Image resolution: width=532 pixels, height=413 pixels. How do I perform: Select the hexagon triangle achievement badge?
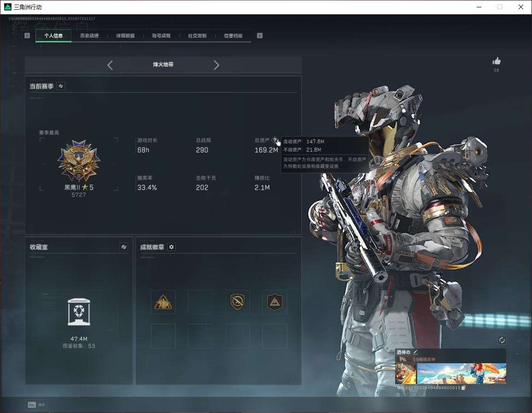(275, 302)
